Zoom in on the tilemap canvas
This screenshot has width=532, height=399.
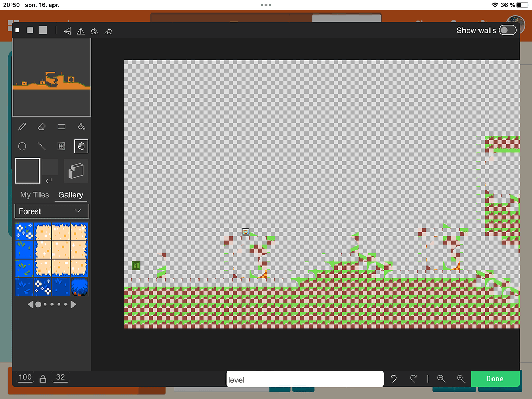pos(461,379)
